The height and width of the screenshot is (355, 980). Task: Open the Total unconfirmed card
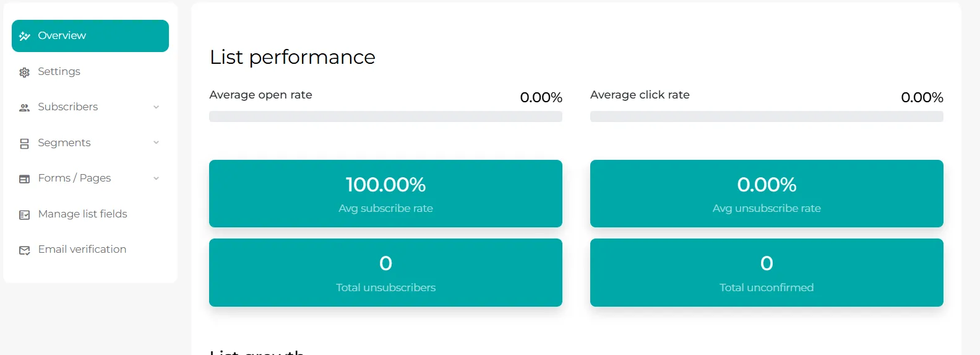tap(767, 273)
